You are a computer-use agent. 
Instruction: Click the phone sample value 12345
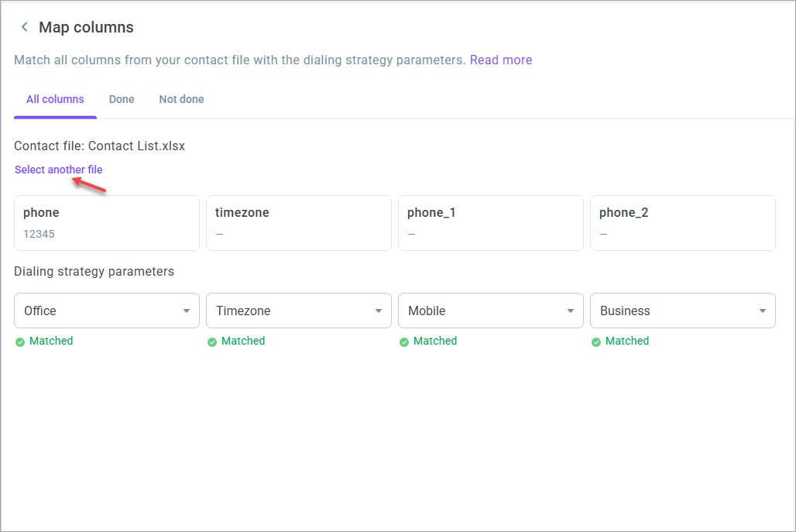(39, 234)
